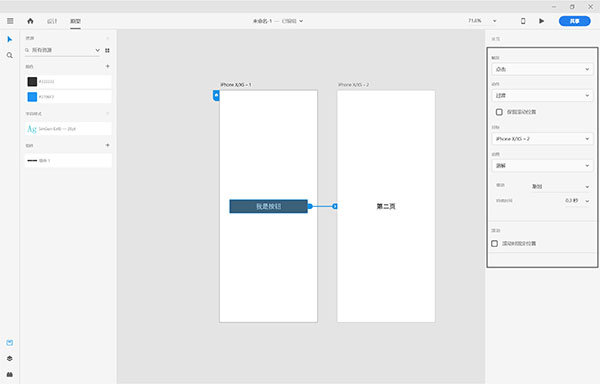The height and width of the screenshot is (384, 600).
Task: Minimize the application window
Action: (554, 7)
